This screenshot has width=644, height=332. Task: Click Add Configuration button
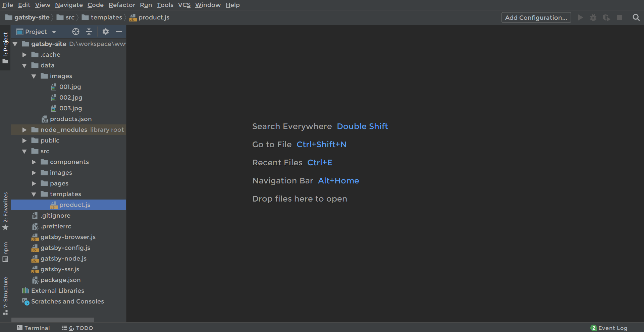click(536, 17)
